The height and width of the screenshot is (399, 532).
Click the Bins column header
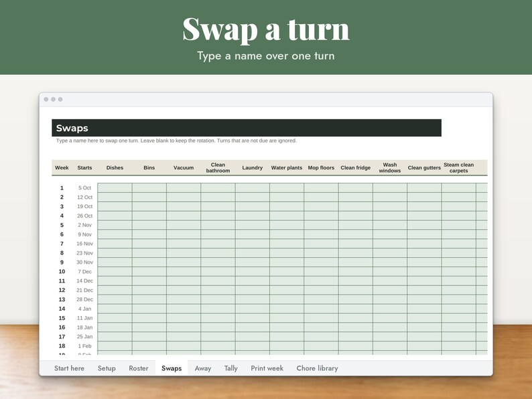coord(149,168)
